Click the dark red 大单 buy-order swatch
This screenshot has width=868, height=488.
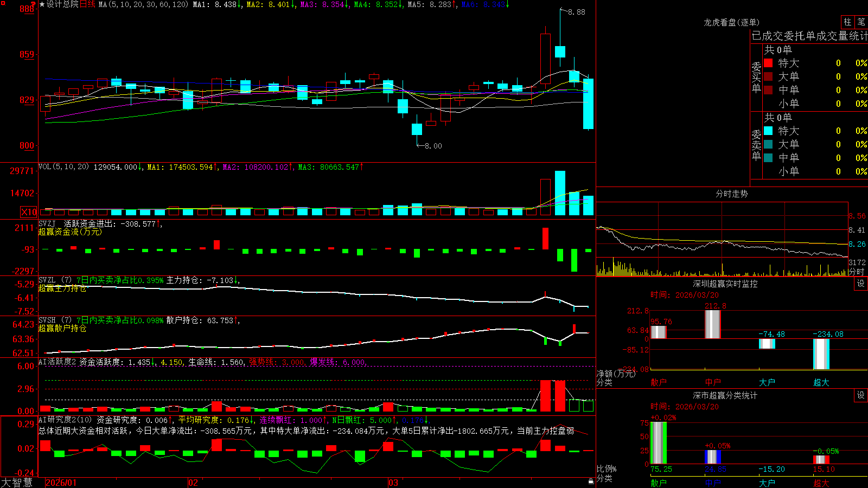point(768,76)
